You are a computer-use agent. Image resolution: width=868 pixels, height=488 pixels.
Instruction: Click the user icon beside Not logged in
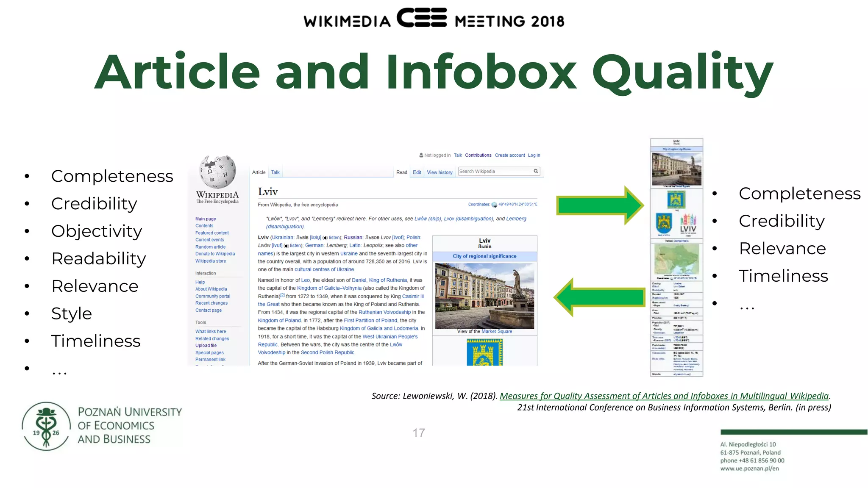click(421, 155)
